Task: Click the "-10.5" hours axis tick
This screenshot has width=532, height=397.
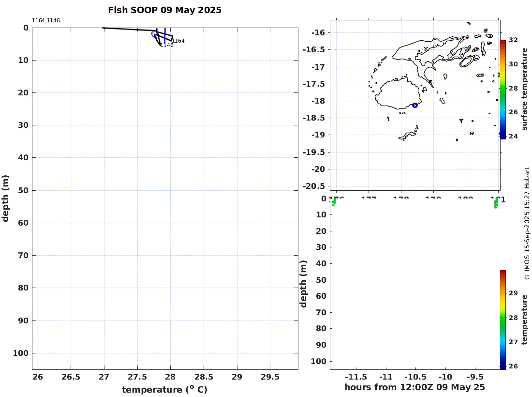Action: coord(415,377)
